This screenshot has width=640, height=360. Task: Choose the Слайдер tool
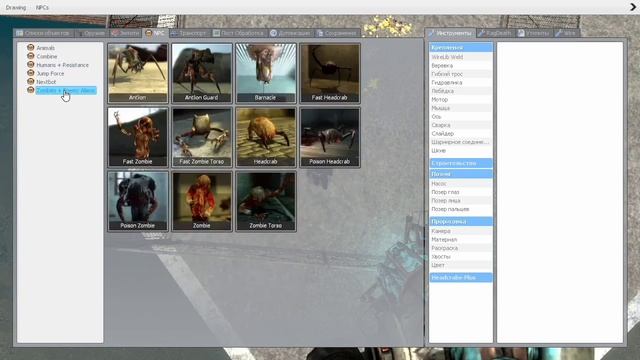pos(461,133)
